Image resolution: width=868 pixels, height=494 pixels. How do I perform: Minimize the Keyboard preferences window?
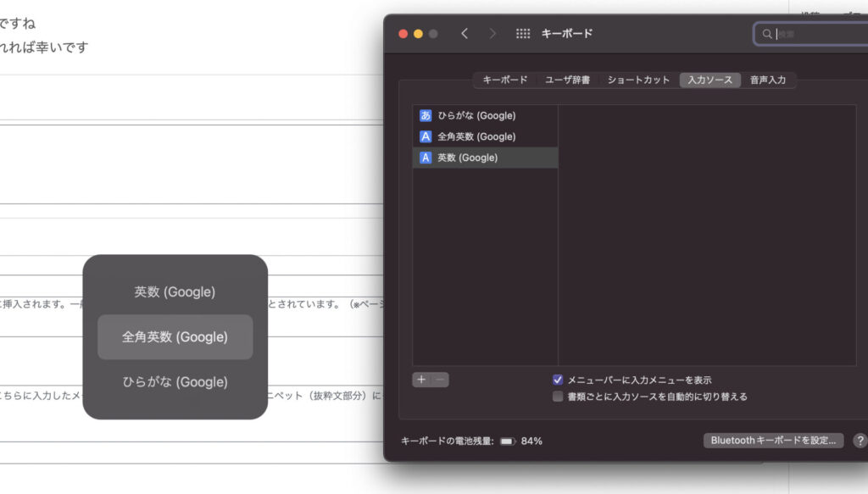[x=418, y=34]
